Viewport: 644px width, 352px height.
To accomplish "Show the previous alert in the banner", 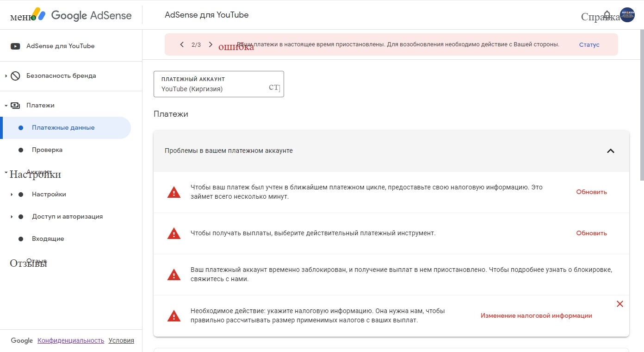I will pyautogui.click(x=182, y=44).
